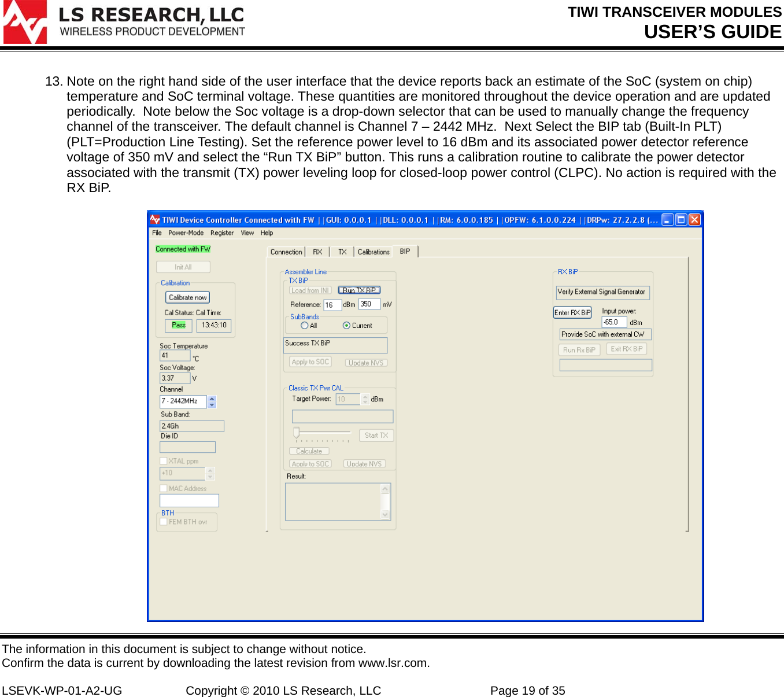784x697 pixels.
Task: Close the TIWI Device Controller window
Action: pos(694,220)
